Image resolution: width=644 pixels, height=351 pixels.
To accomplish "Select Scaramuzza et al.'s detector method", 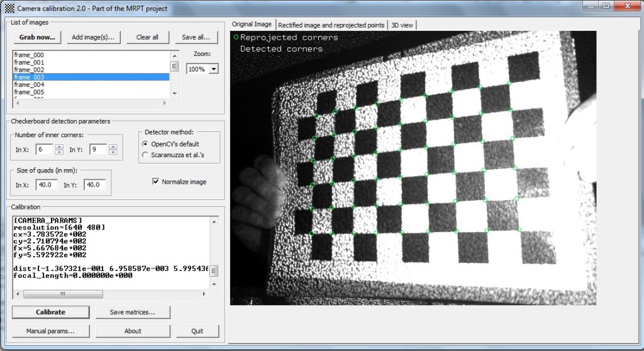I will [146, 154].
